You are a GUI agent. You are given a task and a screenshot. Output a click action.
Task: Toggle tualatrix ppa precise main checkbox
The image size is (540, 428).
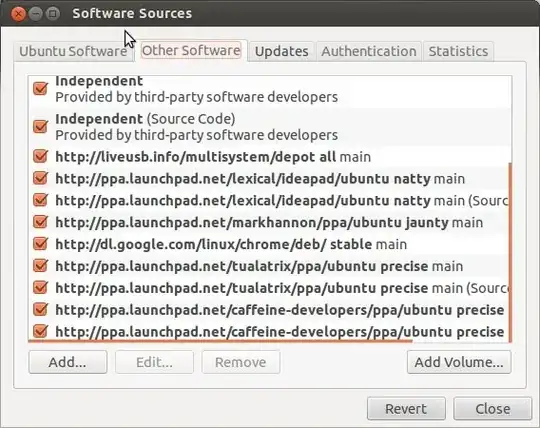(40, 266)
